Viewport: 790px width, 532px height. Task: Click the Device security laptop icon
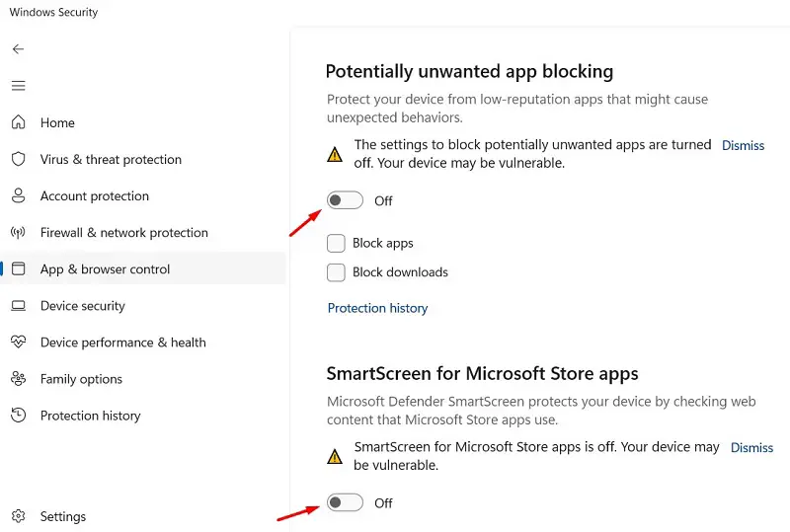coord(18,306)
